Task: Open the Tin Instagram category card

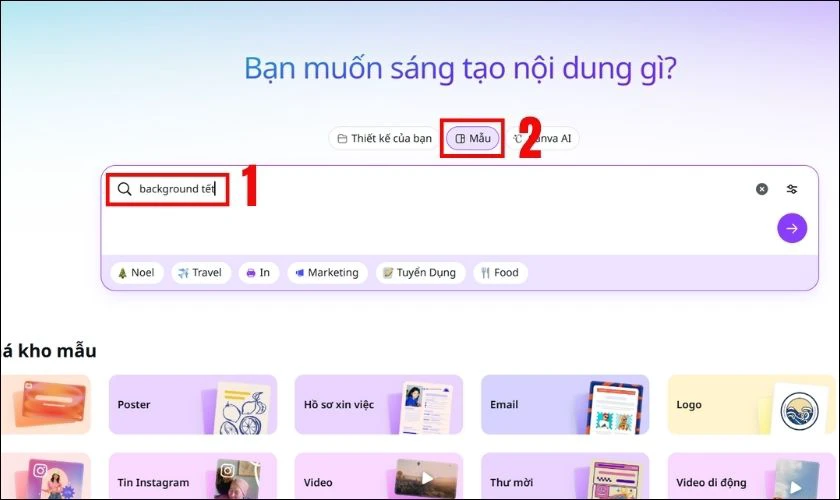Action: coord(193,476)
